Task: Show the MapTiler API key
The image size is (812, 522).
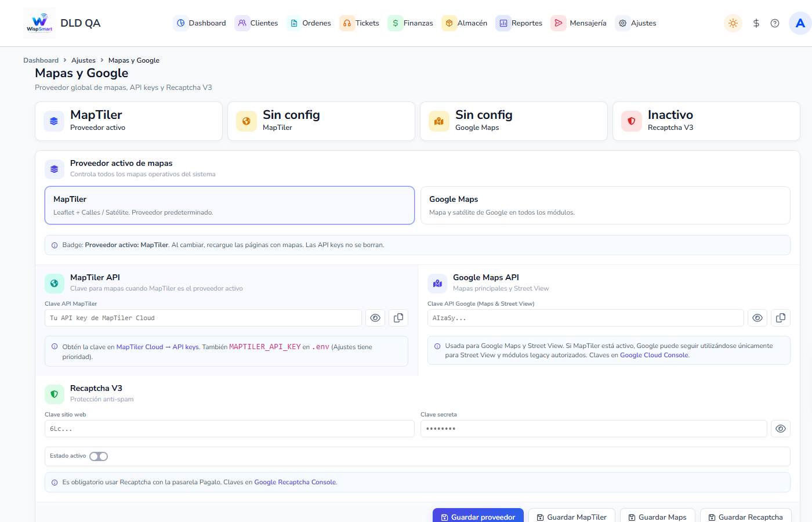Action: point(375,318)
